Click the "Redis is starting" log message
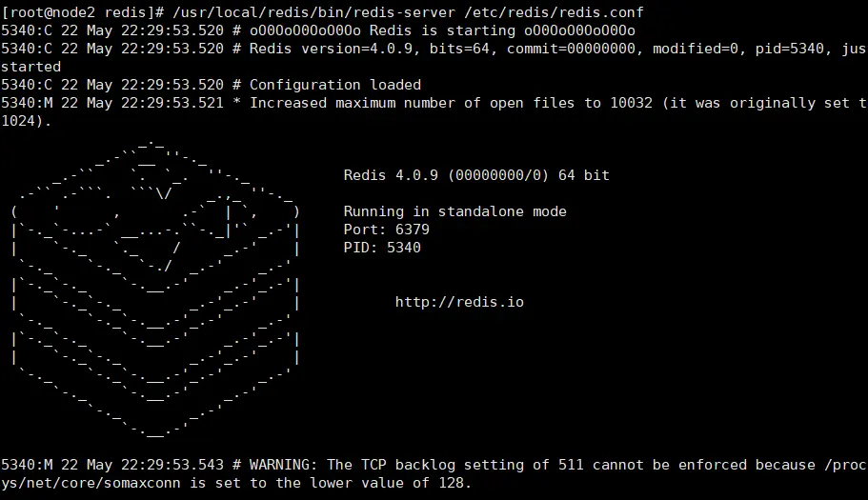Screen dimensions: 868x500 [442, 30]
